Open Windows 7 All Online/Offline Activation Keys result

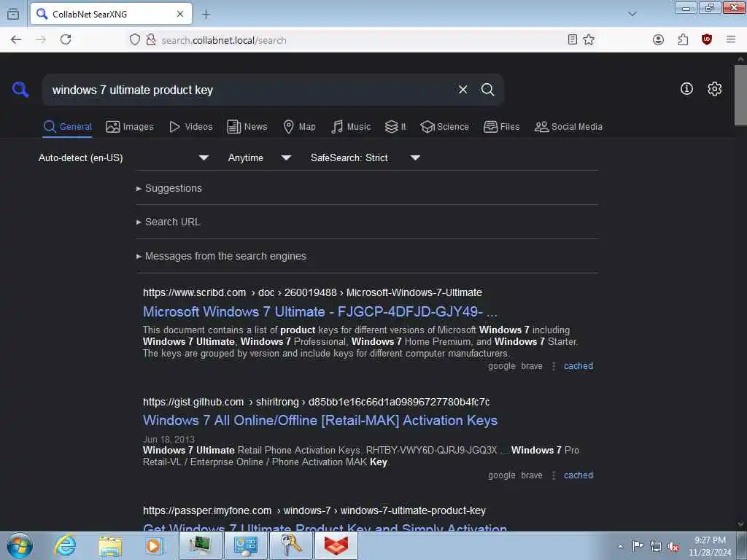point(320,421)
